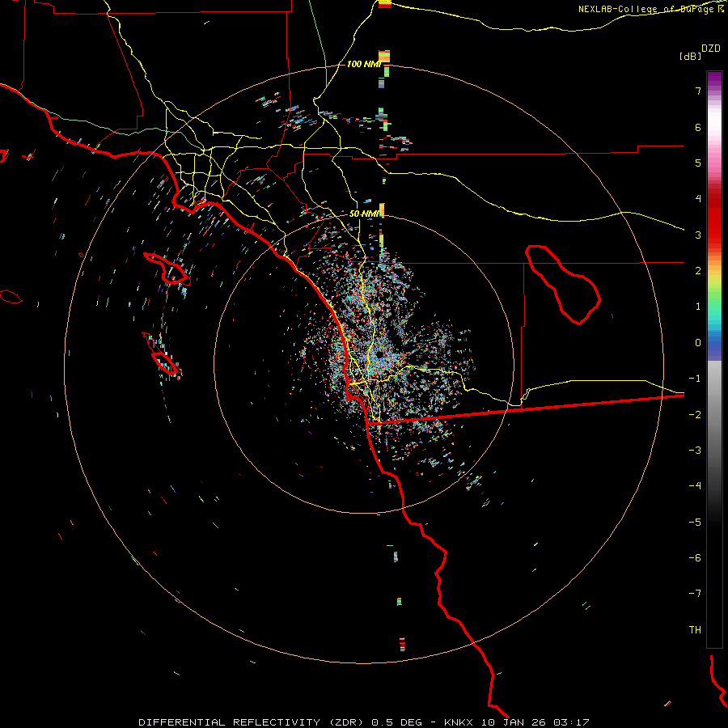Image resolution: width=728 pixels, height=728 pixels.
Task: Click the 7 dB value on the color scale
Action: click(x=698, y=91)
